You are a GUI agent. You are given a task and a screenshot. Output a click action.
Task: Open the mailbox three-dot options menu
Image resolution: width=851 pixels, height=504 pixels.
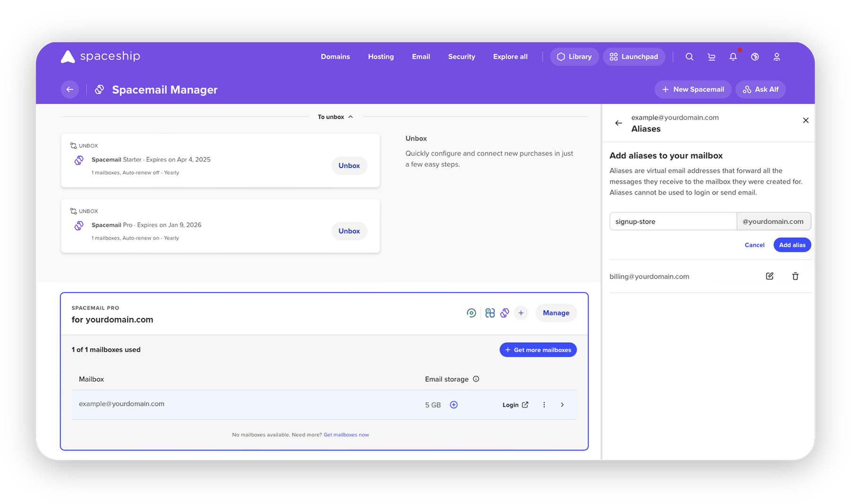click(x=544, y=405)
